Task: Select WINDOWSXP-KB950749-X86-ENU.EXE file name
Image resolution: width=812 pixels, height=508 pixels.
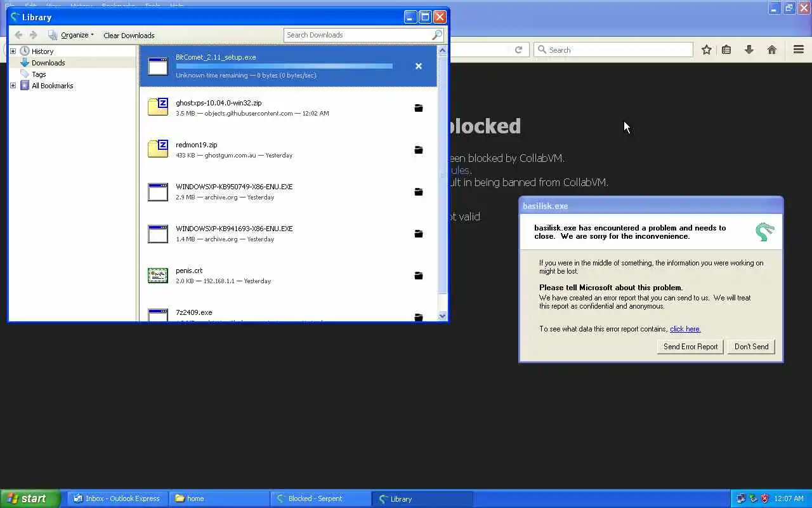Action: [234, 187]
